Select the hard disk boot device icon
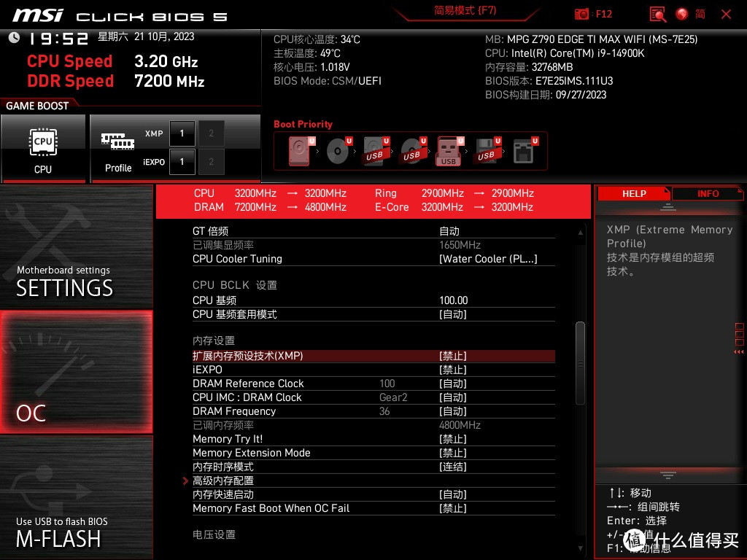This screenshot has height=560, width=747. (x=301, y=151)
